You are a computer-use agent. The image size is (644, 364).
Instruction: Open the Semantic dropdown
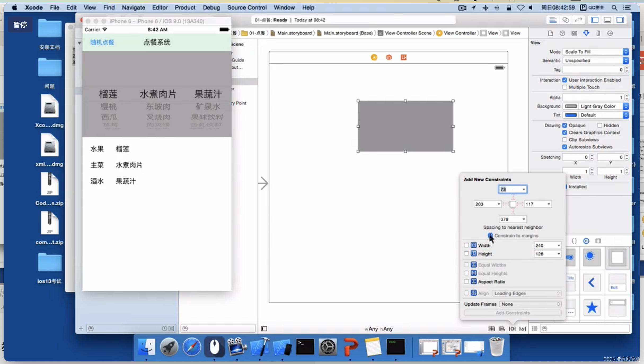[595, 60]
